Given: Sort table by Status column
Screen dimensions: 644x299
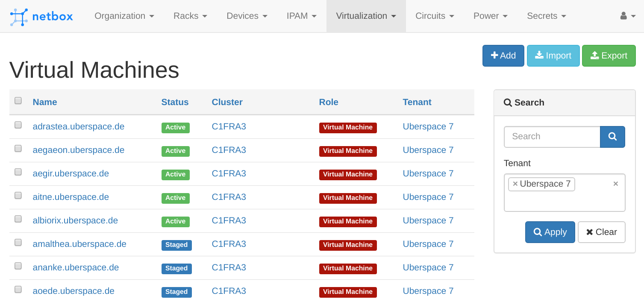Looking at the screenshot, I should [x=175, y=102].
